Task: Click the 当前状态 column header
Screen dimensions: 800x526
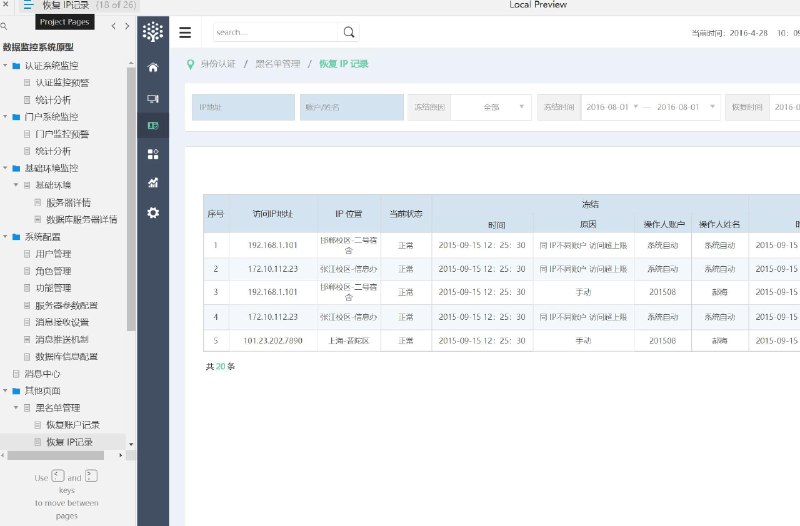Action: 406,214
